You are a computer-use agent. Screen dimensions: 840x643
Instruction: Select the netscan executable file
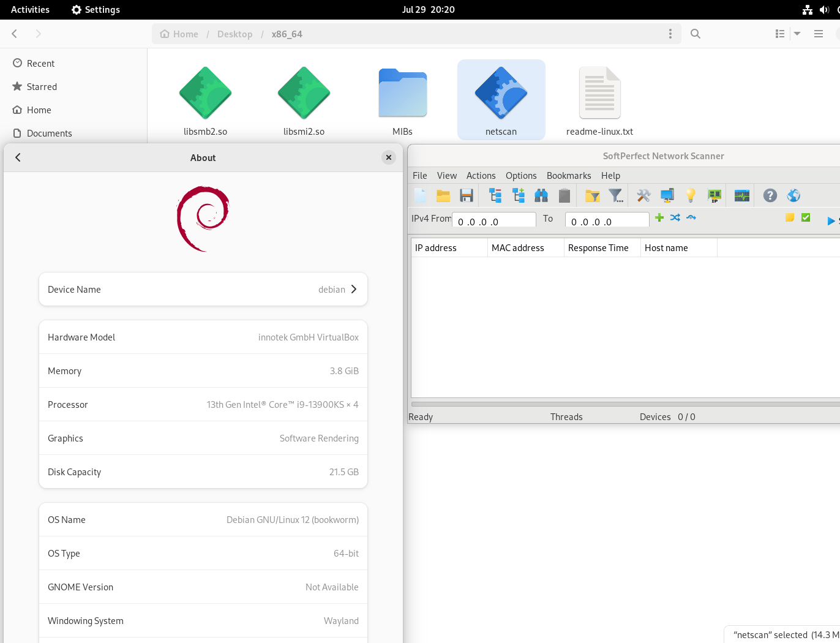click(501, 100)
